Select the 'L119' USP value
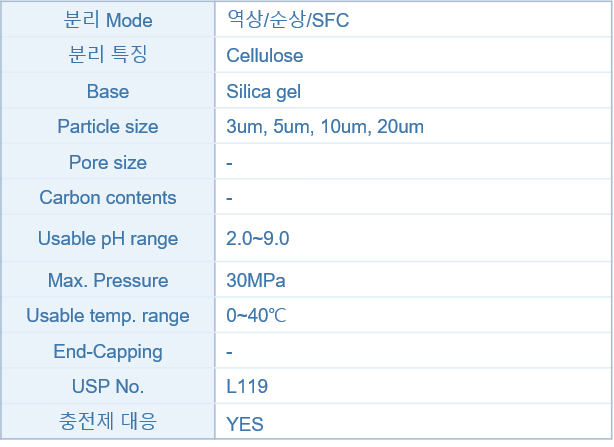The width and height of the screenshot is (614, 447). tap(247, 386)
